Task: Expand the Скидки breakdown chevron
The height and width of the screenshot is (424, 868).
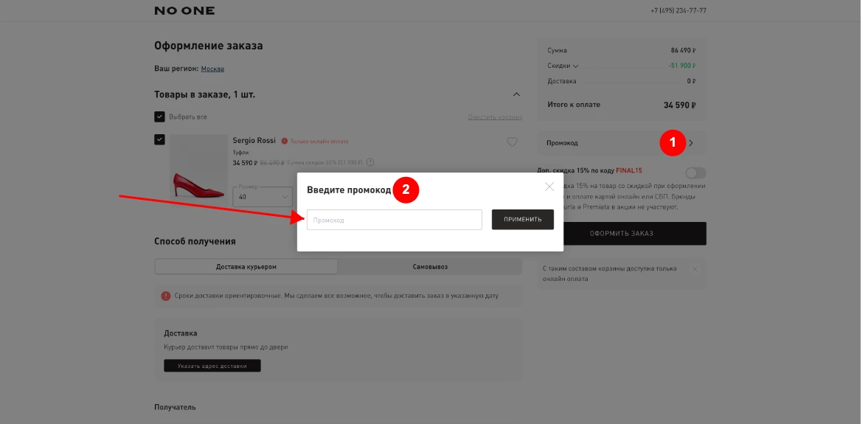Action: pyautogui.click(x=576, y=66)
